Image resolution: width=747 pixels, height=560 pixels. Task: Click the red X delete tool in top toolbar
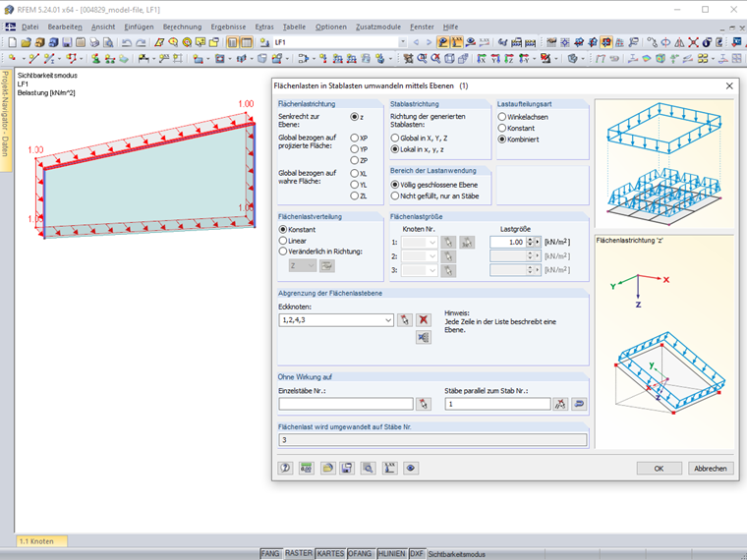[693, 43]
